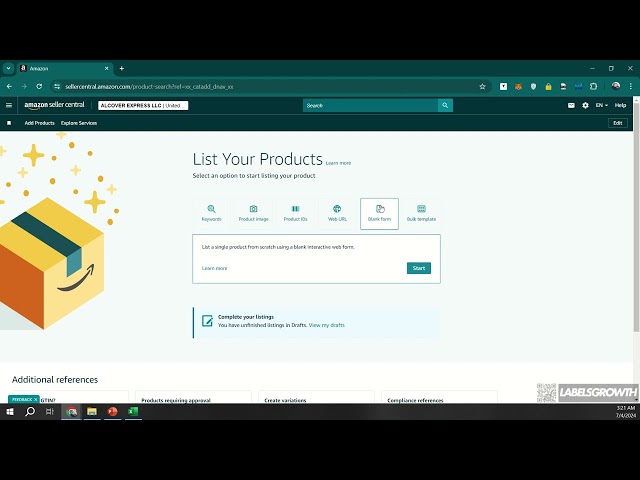The width and height of the screenshot is (640, 480).
Task: Open the tab search dropdown arrow
Action: (8, 69)
